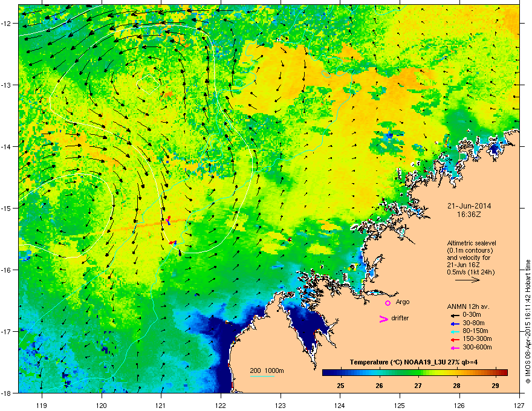Click the 'Argo' legend label

click(403, 302)
